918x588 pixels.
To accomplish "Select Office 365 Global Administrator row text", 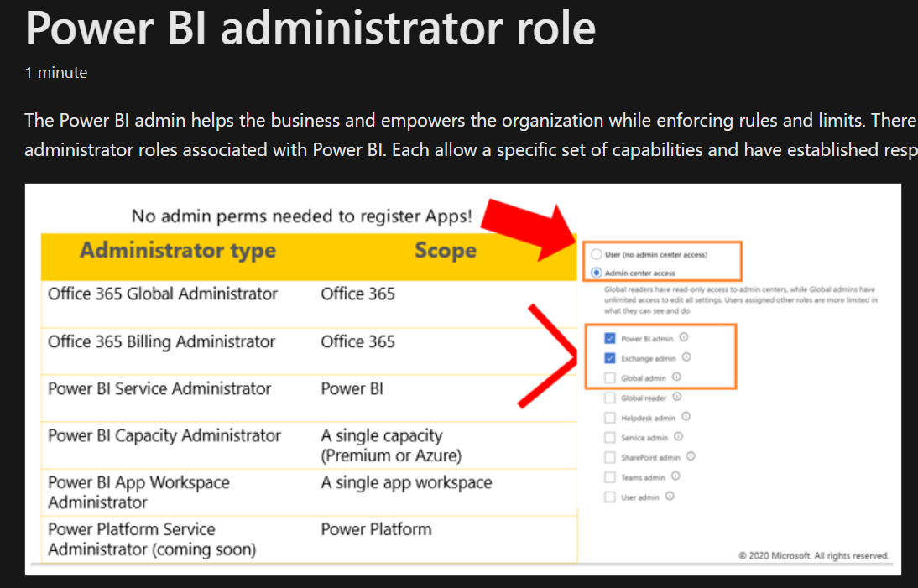I will point(163,294).
